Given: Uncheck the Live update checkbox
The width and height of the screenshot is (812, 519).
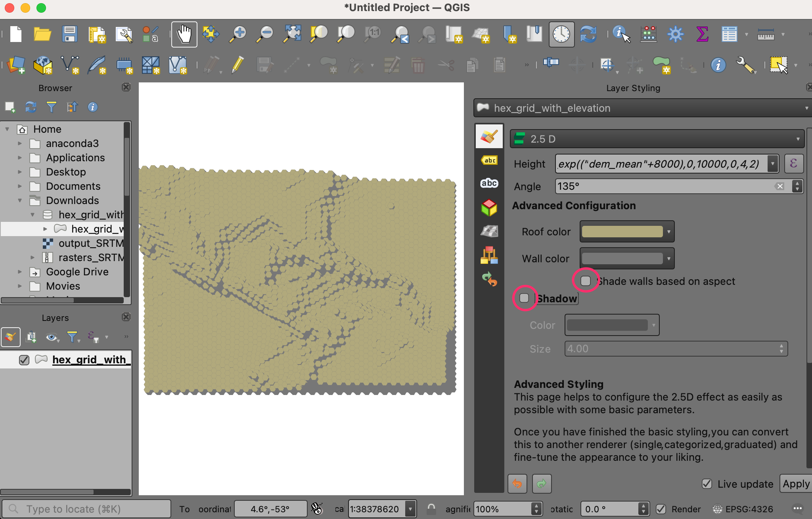Looking at the screenshot, I should click(x=707, y=484).
